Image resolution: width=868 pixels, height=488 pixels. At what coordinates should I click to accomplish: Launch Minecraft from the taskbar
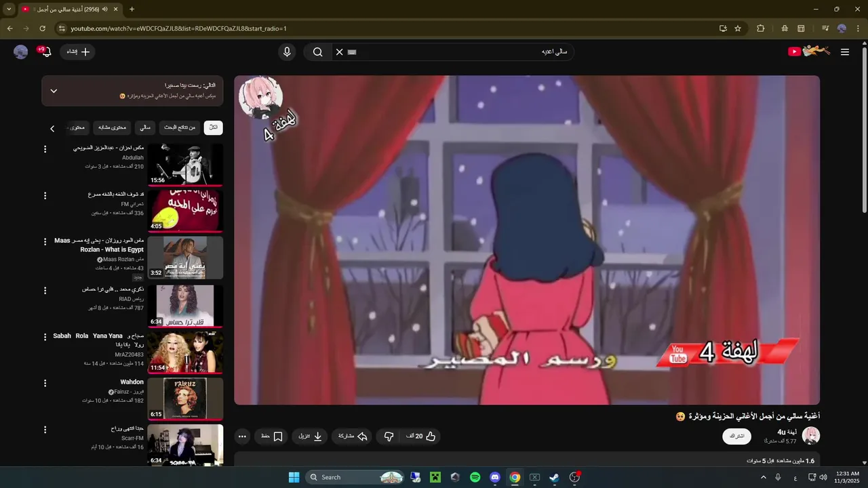click(x=435, y=477)
